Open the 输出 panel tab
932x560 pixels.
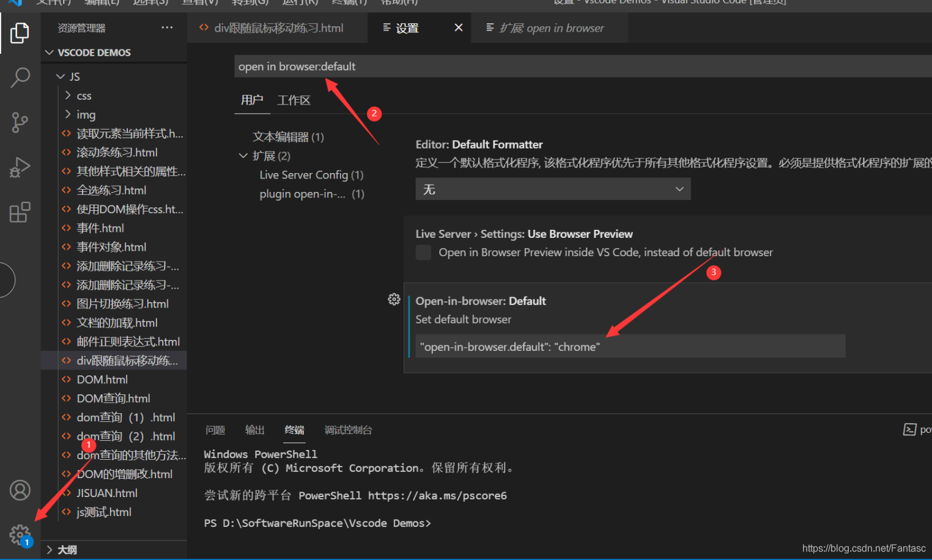point(254,430)
